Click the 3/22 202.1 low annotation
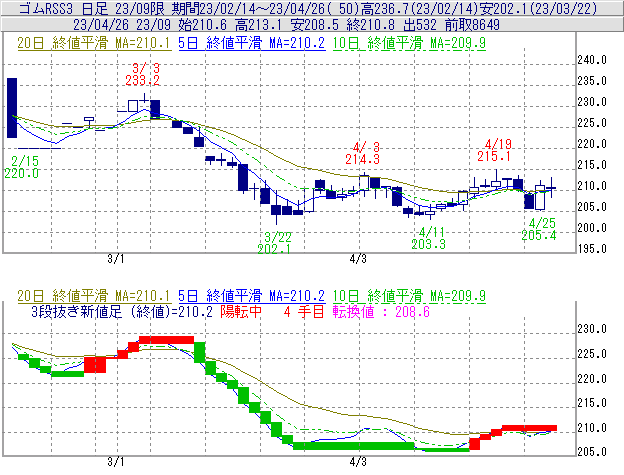The width and height of the screenshot is (624, 475). (275, 243)
